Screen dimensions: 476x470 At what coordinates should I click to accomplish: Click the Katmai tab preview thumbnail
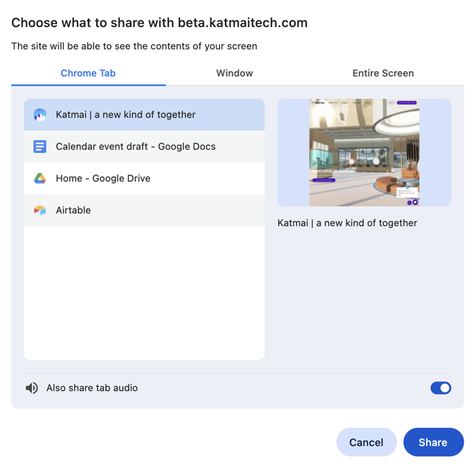point(364,152)
